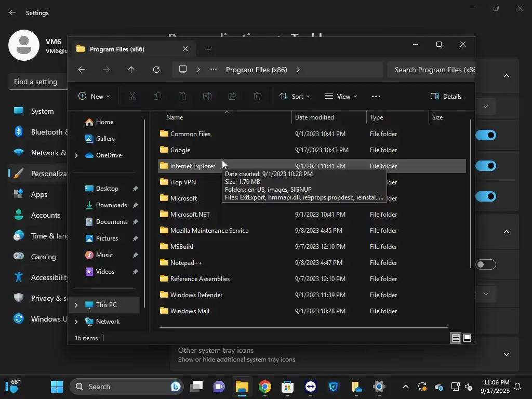
Task: Click the Rename icon in toolbar
Action: (x=207, y=96)
